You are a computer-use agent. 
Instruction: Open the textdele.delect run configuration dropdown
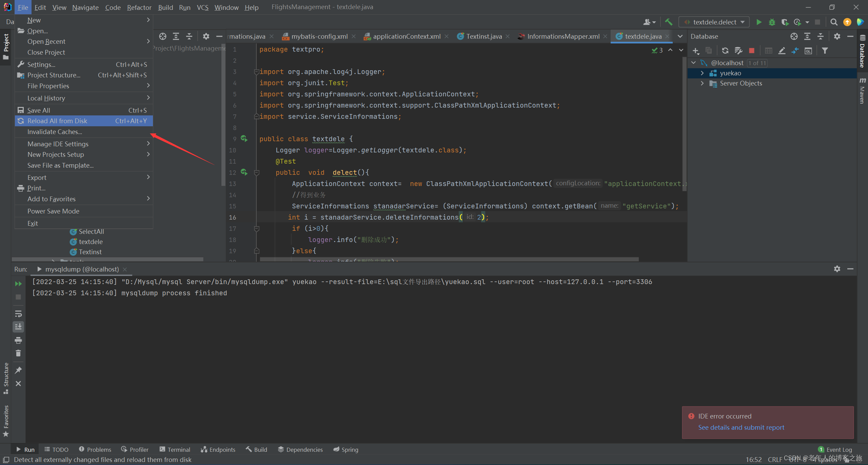[x=714, y=22]
